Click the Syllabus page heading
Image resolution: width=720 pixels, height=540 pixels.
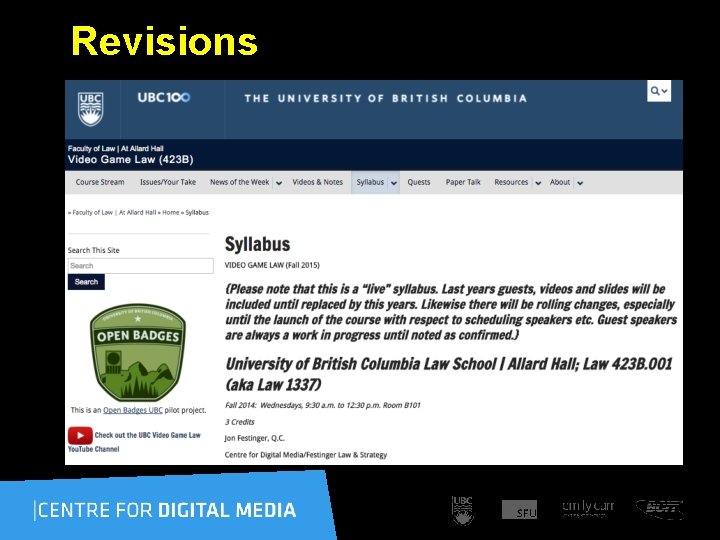[x=258, y=244]
